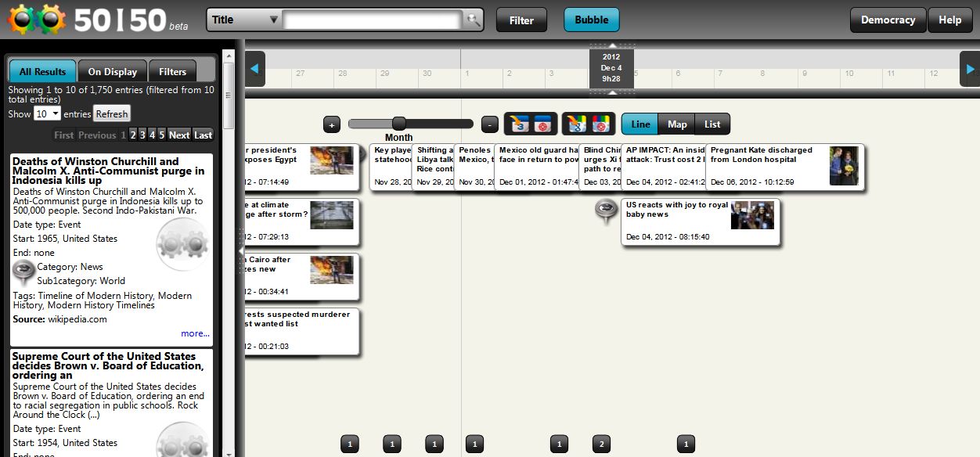The height and width of the screenshot is (457, 980).
Task: Click the 2012 Dec 4 timeline marker
Action: click(611, 68)
